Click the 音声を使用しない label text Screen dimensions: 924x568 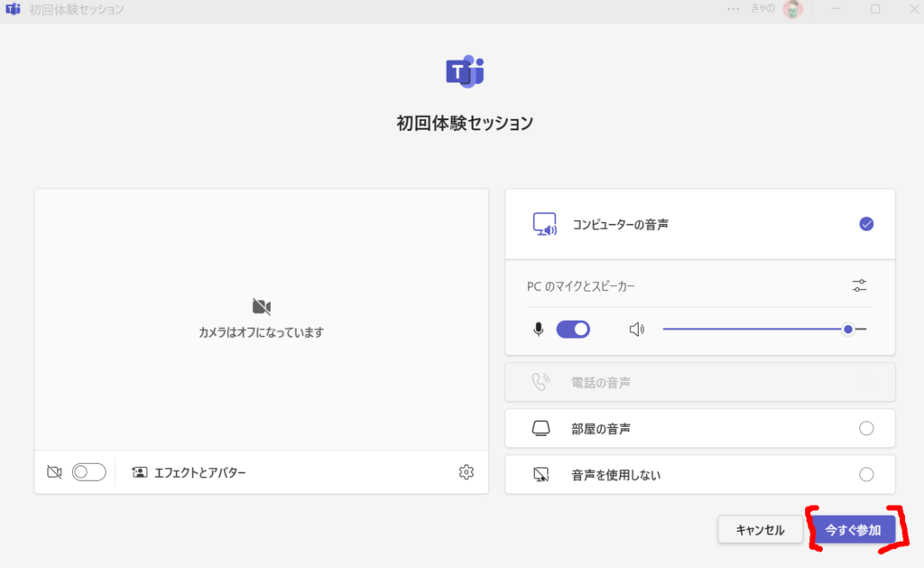point(615,475)
